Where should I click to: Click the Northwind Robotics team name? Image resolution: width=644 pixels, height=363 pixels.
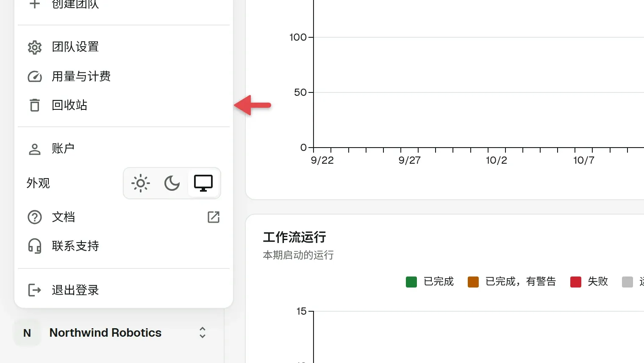click(105, 333)
